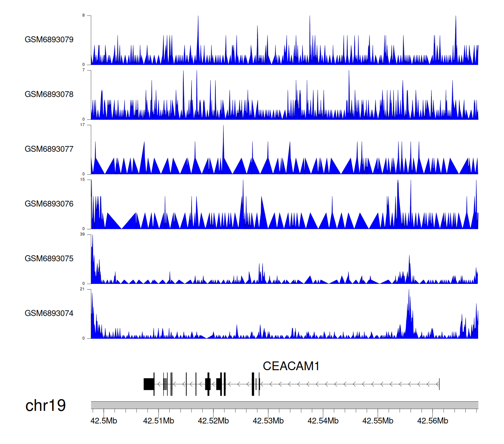
Task: Click the y-axis maximum label 39
Action: pyautogui.click(x=82, y=234)
